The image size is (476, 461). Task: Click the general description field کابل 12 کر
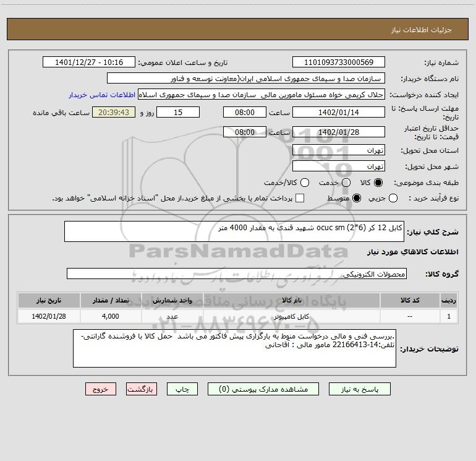pos(234,231)
